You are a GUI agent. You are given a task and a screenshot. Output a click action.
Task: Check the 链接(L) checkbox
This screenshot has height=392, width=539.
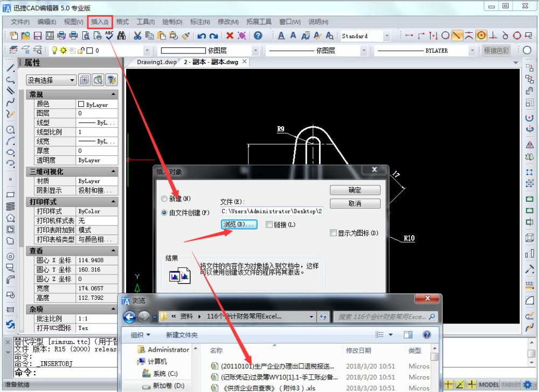(269, 224)
